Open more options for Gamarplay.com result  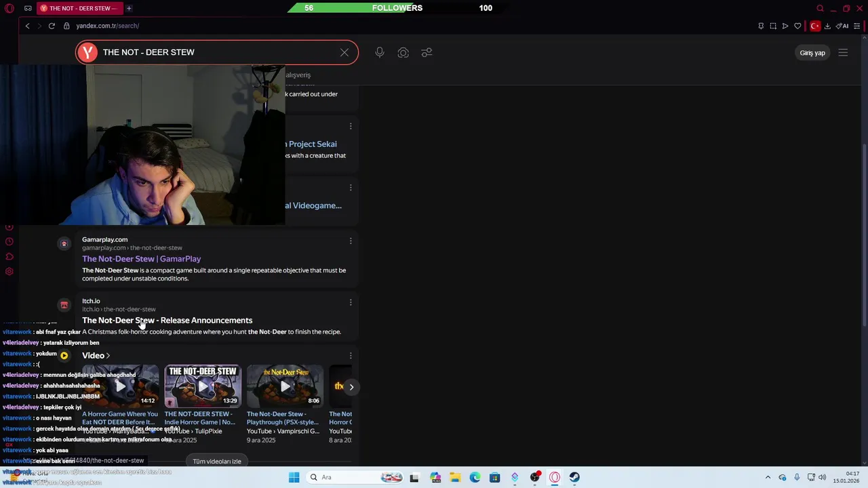(351, 241)
